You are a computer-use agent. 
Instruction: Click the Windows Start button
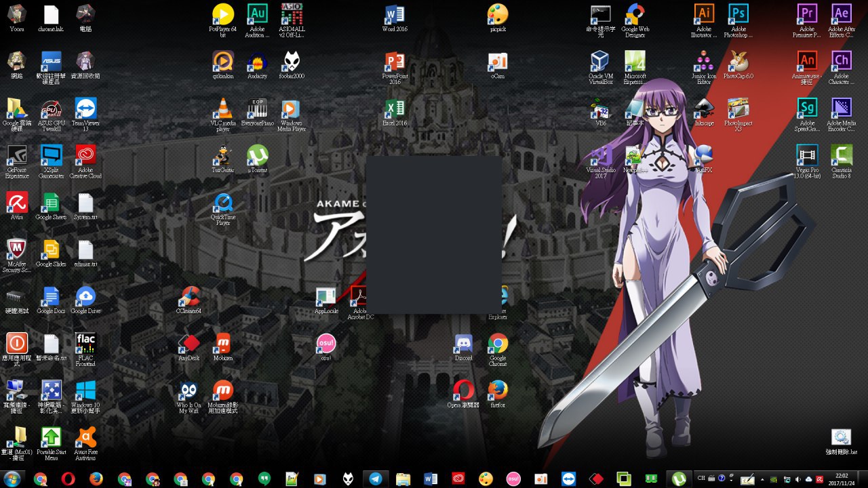(x=12, y=479)
